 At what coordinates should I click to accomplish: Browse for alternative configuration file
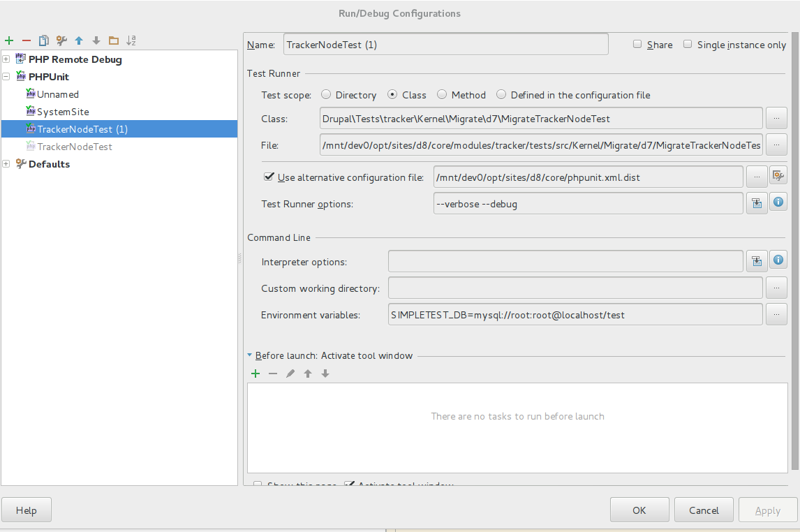[x=757, y=177]
